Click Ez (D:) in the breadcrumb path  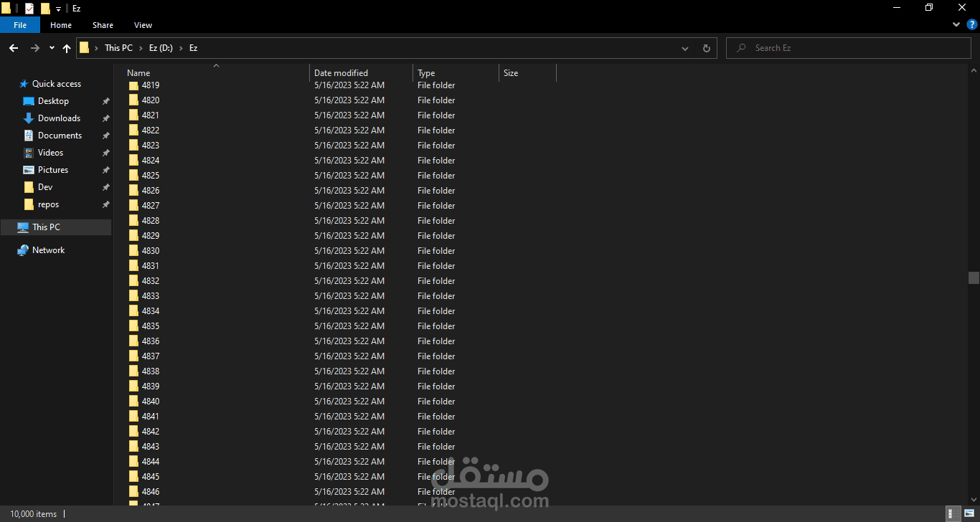click(x=161, y=47)
